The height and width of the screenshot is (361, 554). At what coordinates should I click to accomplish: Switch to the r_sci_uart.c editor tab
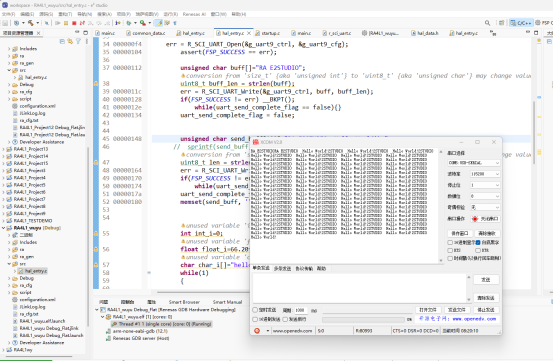tap(339, 33)
